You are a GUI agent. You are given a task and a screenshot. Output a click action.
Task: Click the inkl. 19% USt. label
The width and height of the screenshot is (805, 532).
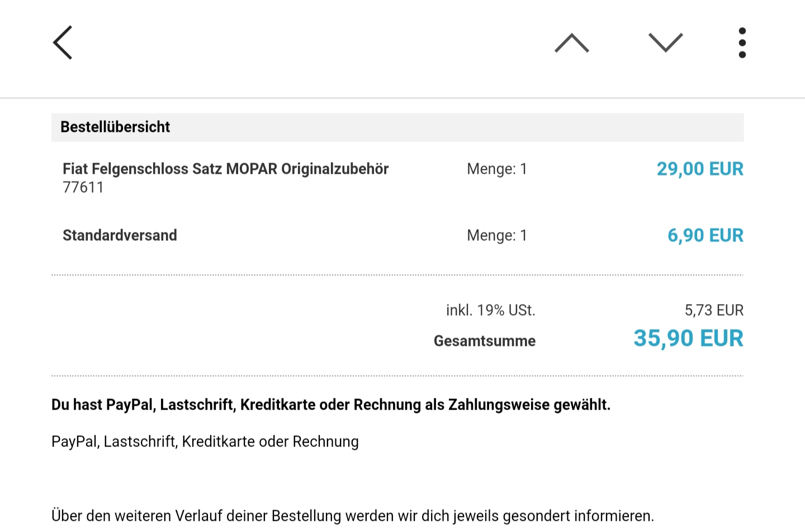point(490,310)
